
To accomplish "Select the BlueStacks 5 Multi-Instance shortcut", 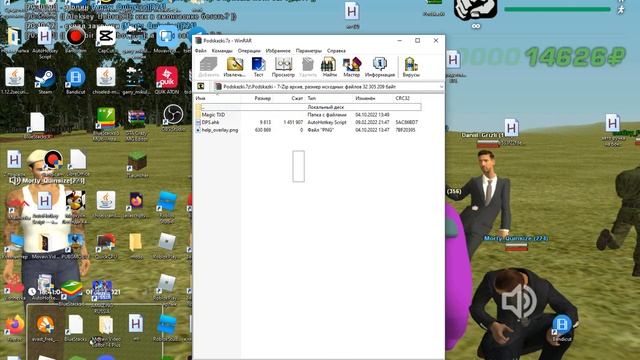I will pos(106,124).
